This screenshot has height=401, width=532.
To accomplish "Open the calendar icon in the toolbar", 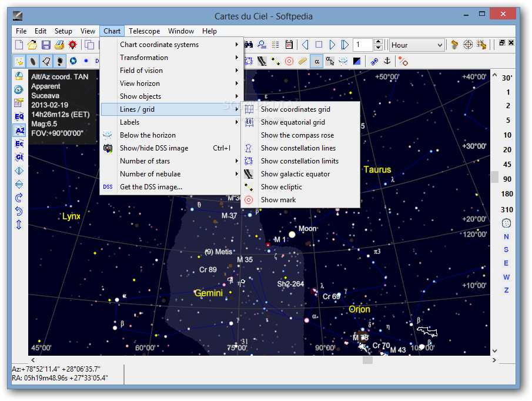I will tap(289, 45).
